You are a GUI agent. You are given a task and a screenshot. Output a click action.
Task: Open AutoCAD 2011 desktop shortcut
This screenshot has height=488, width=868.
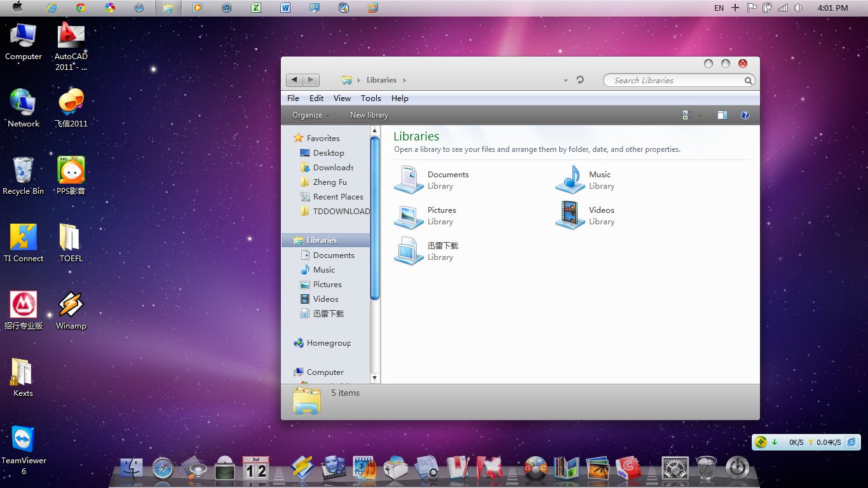pos(71,46)
